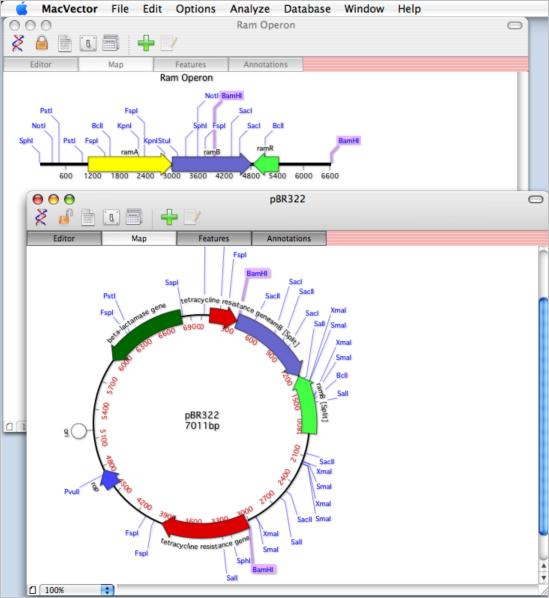Click the table list icon in Ram Operon toolbar
The height and width of the screenshot is (598, 549).
[x=111, y=43]
